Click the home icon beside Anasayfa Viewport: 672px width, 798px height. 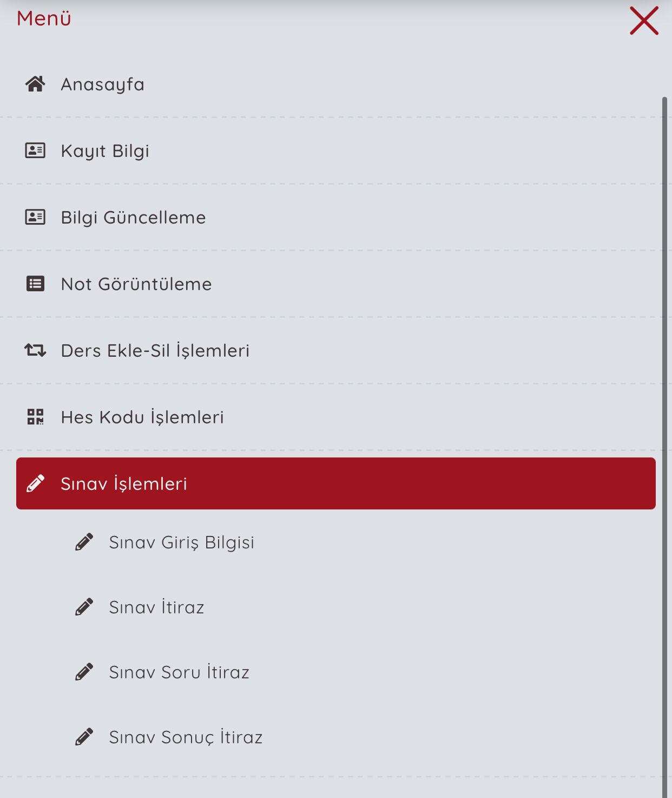35,84
